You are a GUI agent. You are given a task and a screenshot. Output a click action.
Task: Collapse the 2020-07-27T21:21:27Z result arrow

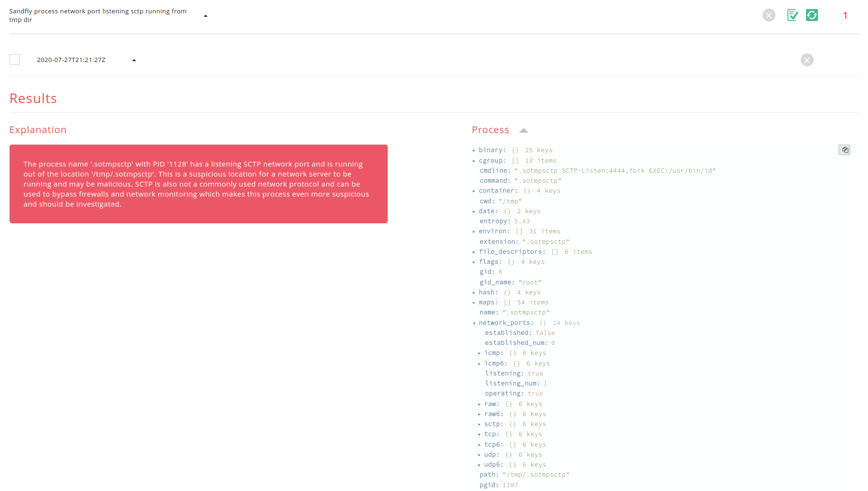(x=134, y=60)
